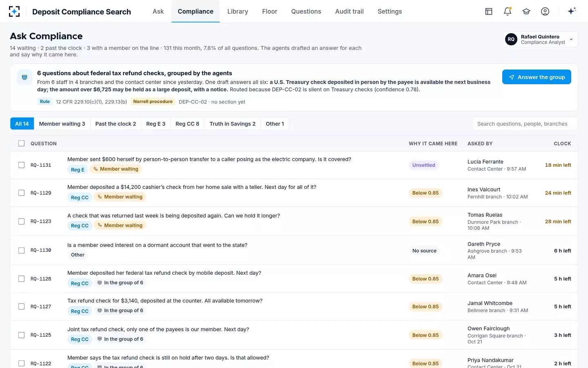Click the Unsettled badge on RQ-1131
The height and width of the screenshot is (368, 588).
(x=424, y=165)
